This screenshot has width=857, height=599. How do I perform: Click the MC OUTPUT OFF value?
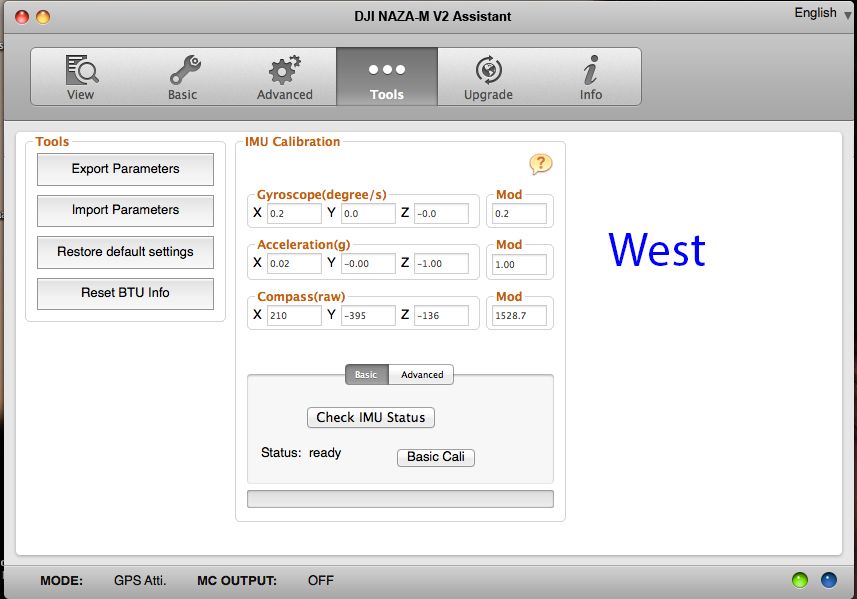click(321, 580)
